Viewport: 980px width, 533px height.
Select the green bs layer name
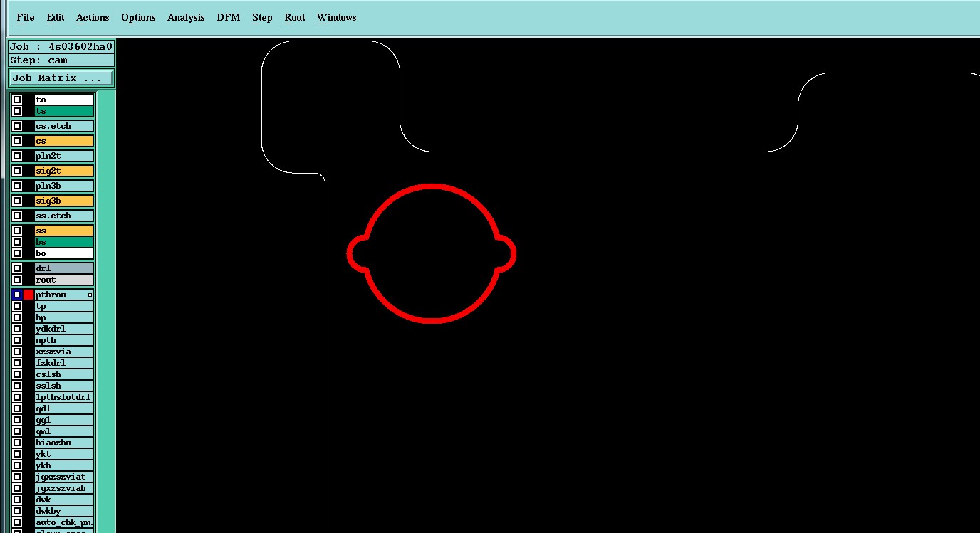64,242
